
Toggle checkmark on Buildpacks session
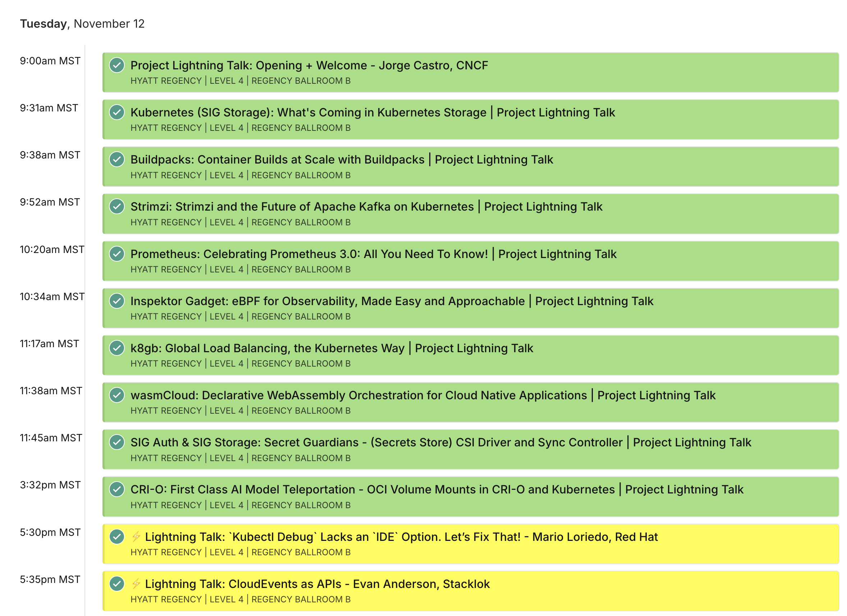[x=117, y=160]
